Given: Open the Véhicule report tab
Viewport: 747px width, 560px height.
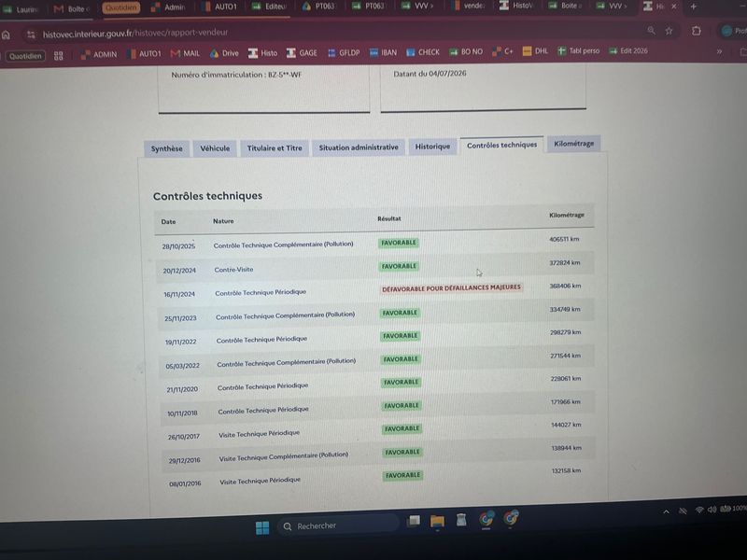Looking at the screenshot, I should click(x=215, y=148).
